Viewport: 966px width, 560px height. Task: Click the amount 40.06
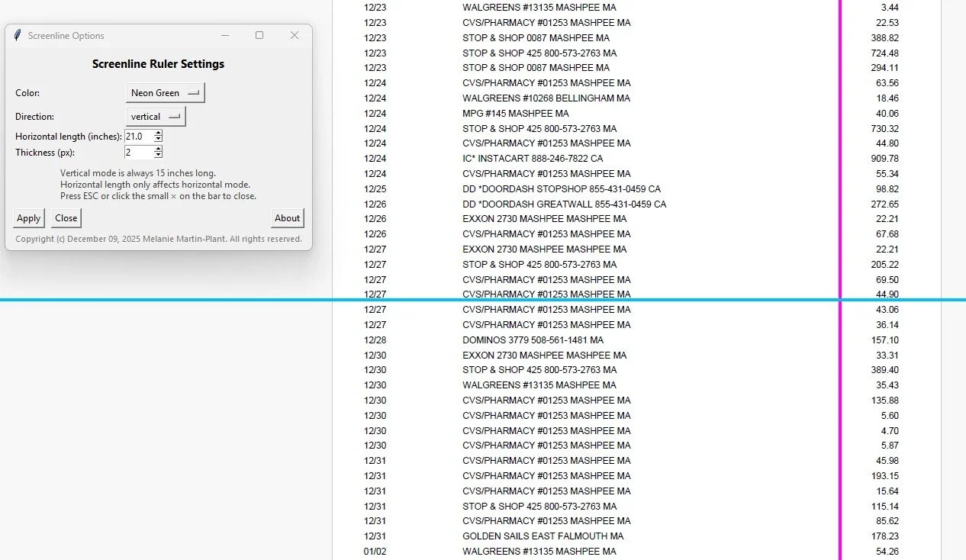pyautogui.click(x=887, y=114)
